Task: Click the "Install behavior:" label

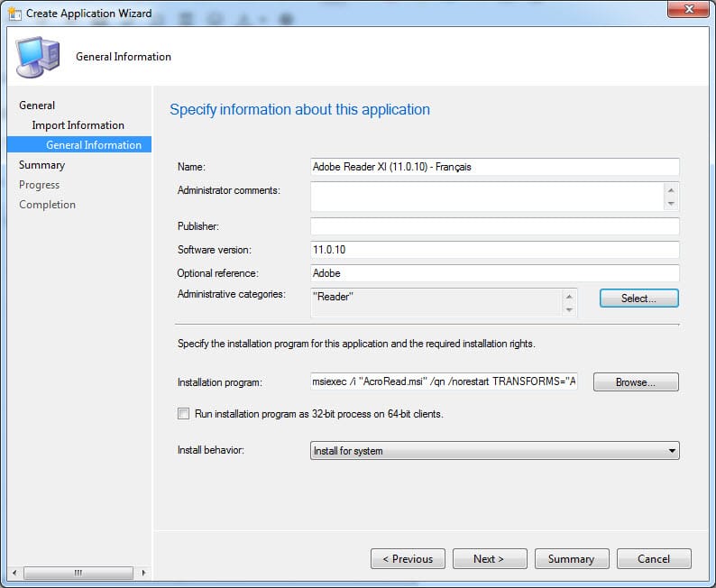Action: pyautogui.click(x=210, y=450)
